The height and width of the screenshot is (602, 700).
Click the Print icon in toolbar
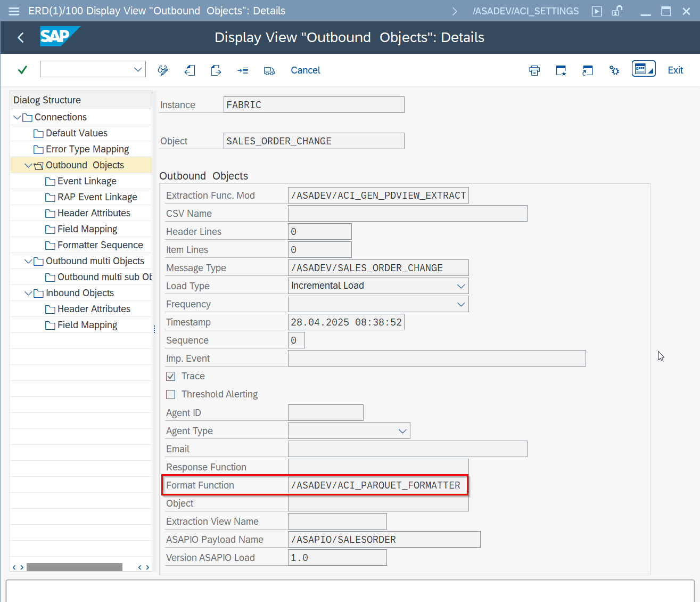(534, 70)
